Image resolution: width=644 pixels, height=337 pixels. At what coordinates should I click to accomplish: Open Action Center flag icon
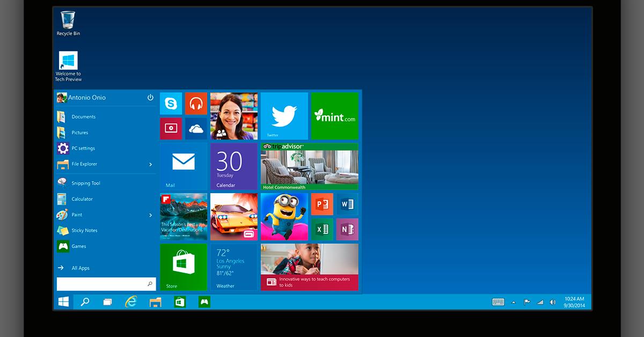click(x=527, y=302)
